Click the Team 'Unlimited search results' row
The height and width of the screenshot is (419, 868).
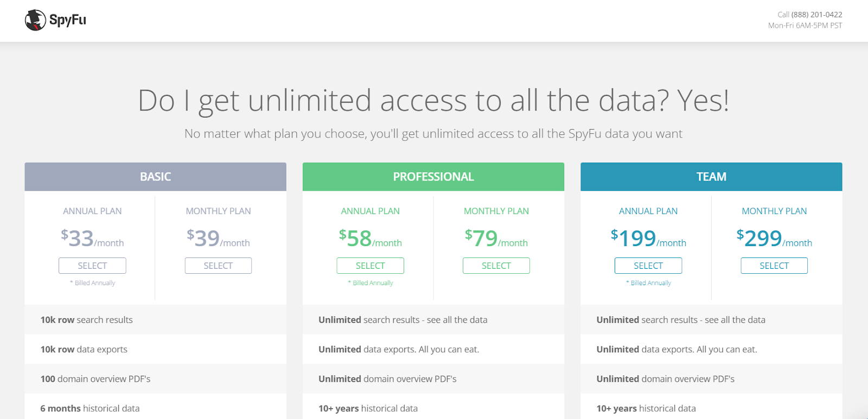(681, 320)
